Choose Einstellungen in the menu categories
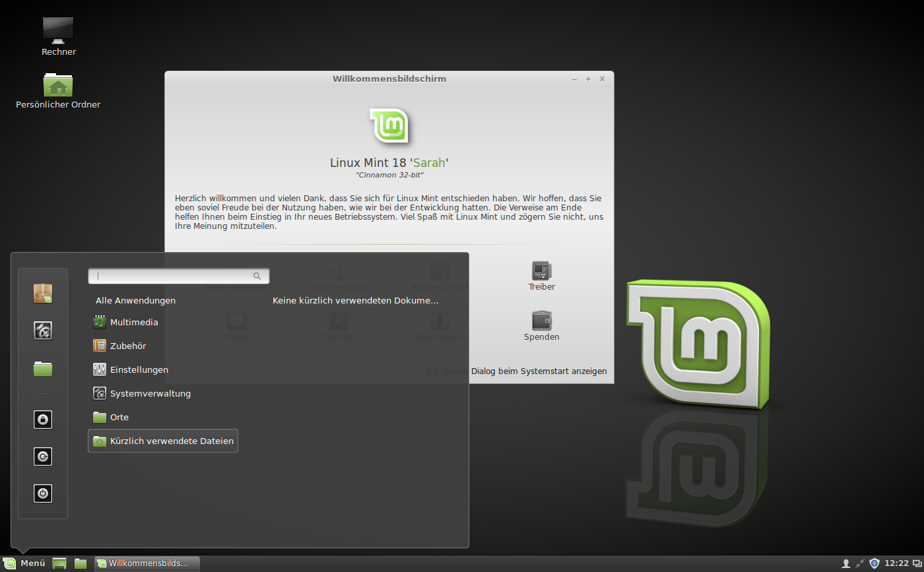Viewport: 924px width, 572px height. [139, 370]
